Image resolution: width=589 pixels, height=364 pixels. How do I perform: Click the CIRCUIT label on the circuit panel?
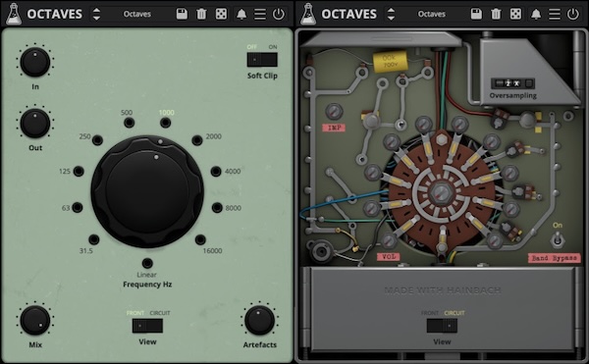[x=455, y=313]
